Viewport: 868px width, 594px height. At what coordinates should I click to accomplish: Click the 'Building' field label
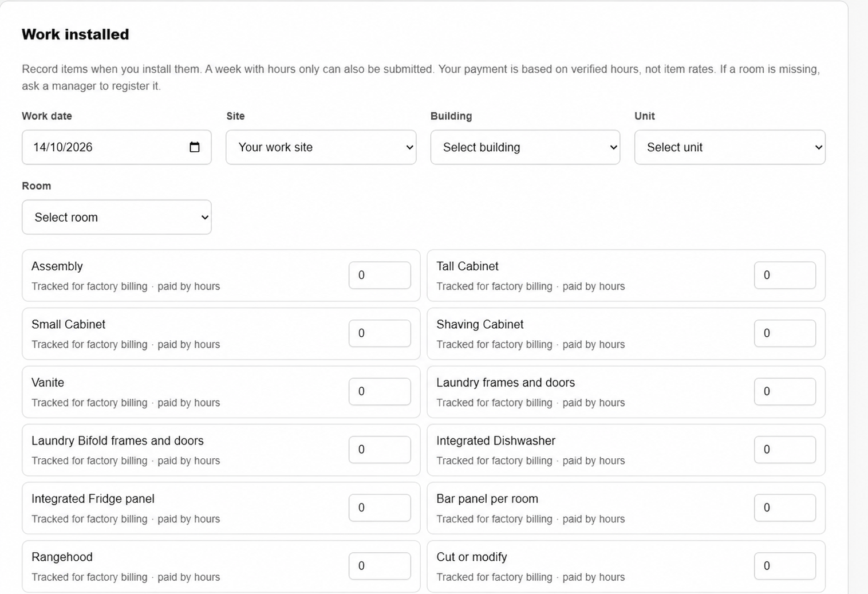[451, 116]
